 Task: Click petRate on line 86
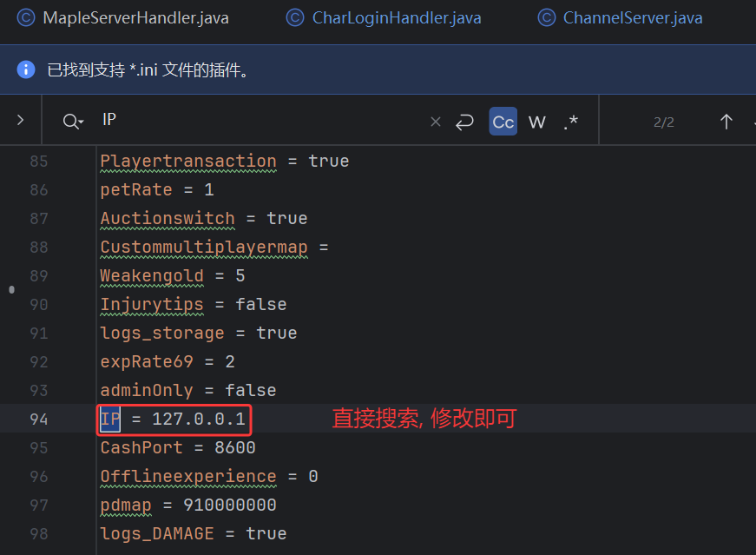(136, 189)
